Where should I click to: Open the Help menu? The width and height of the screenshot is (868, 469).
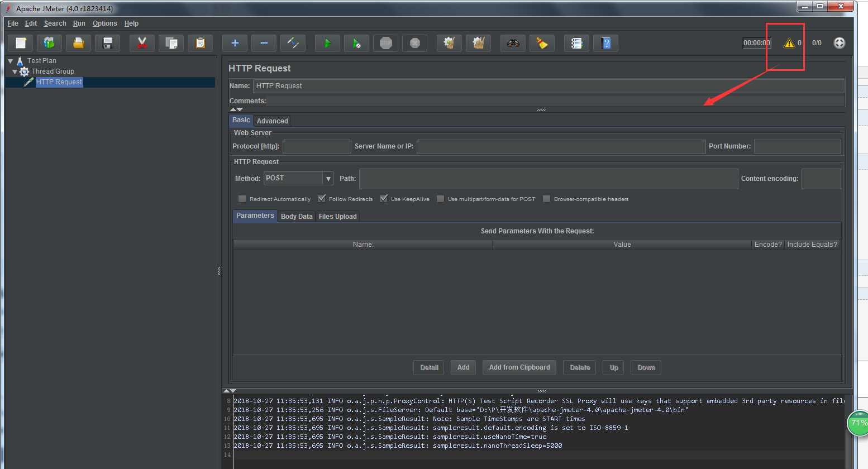click(131, 23)
